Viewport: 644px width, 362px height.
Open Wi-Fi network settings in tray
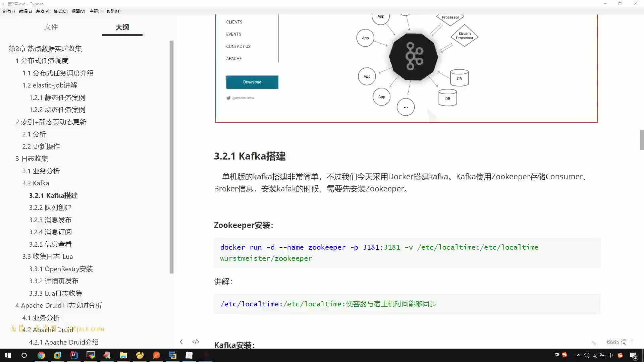tap(595, 355)
